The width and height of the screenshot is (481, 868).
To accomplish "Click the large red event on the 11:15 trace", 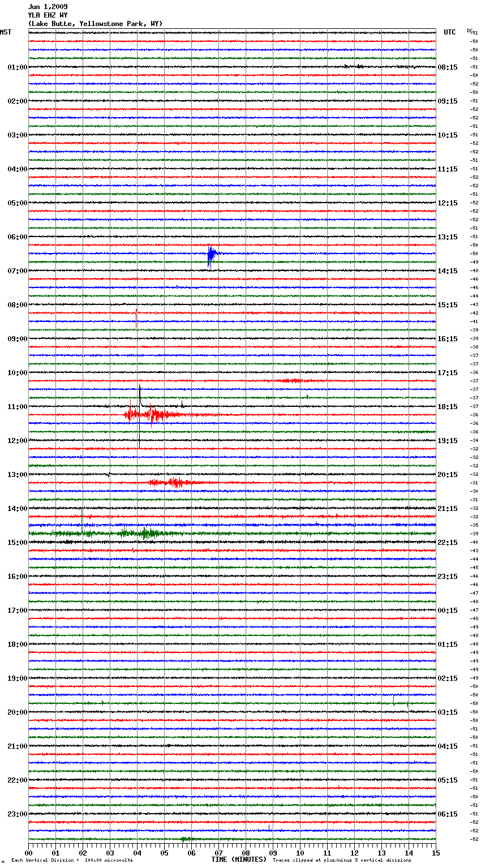I will (153, 415).
